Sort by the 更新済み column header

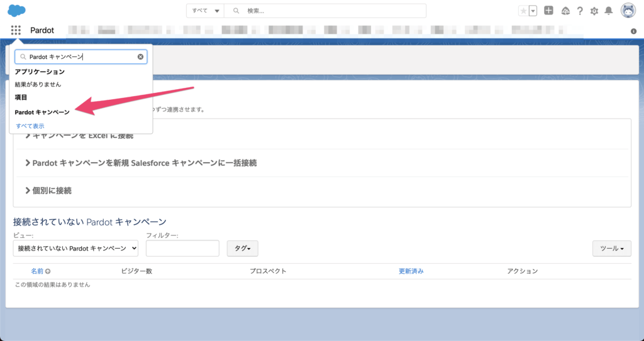411,271
